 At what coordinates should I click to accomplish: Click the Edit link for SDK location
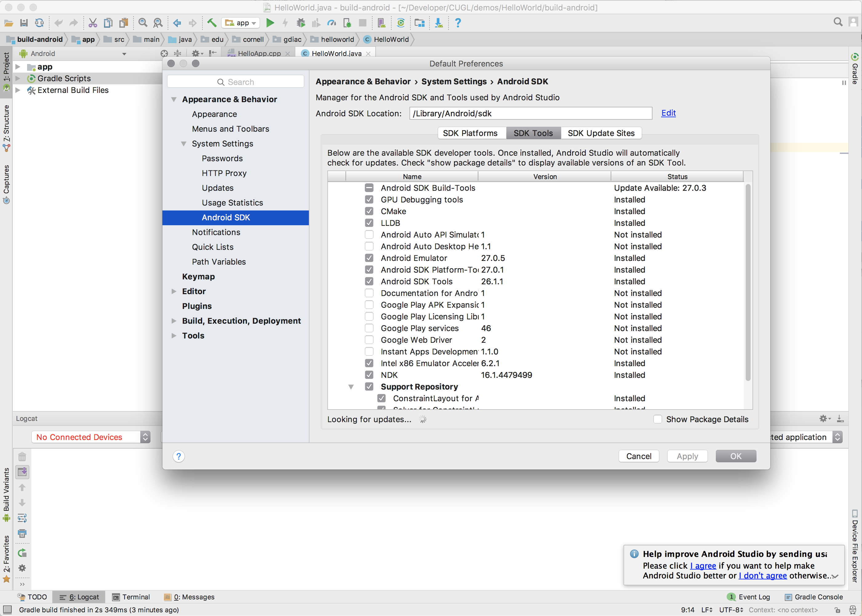coord(668,113)
